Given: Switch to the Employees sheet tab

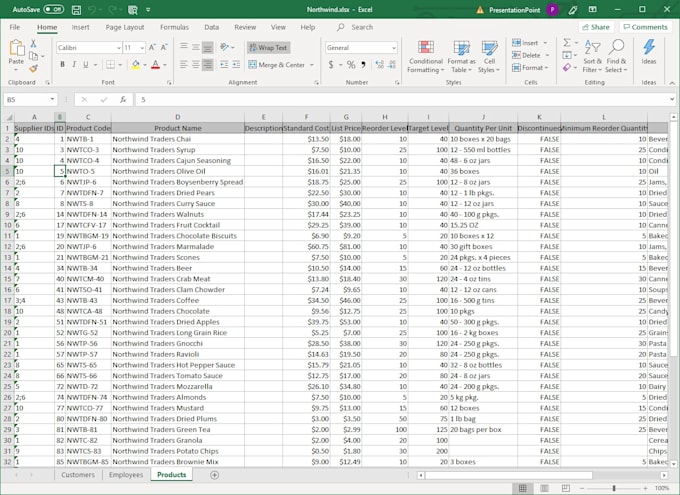Looking at the screenshot, I should click(x=125, y=475).
